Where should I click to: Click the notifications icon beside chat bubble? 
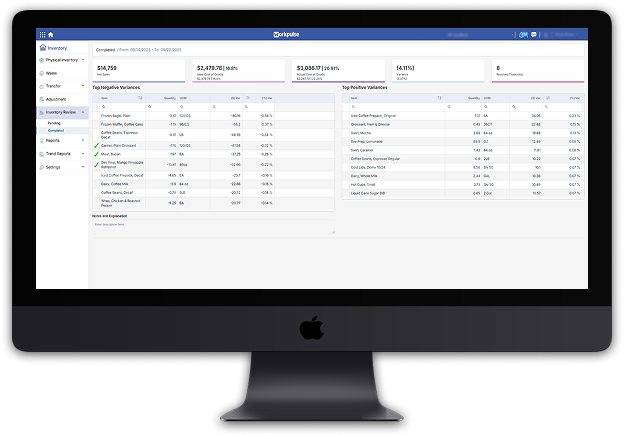(524, 35)
